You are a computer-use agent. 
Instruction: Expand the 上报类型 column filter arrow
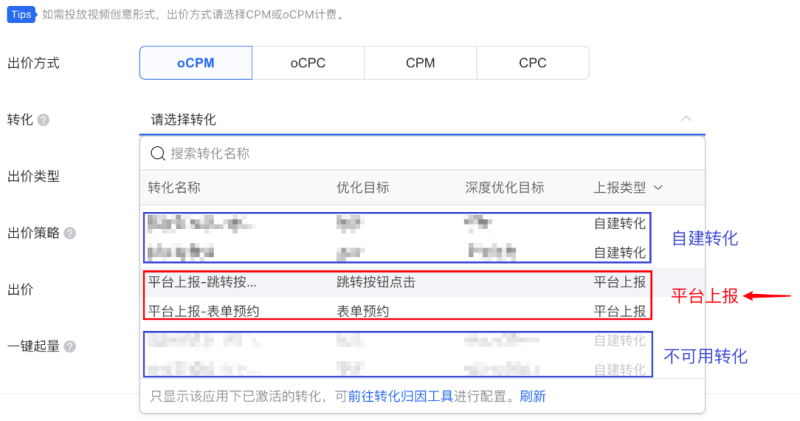[x=658, y=188]
